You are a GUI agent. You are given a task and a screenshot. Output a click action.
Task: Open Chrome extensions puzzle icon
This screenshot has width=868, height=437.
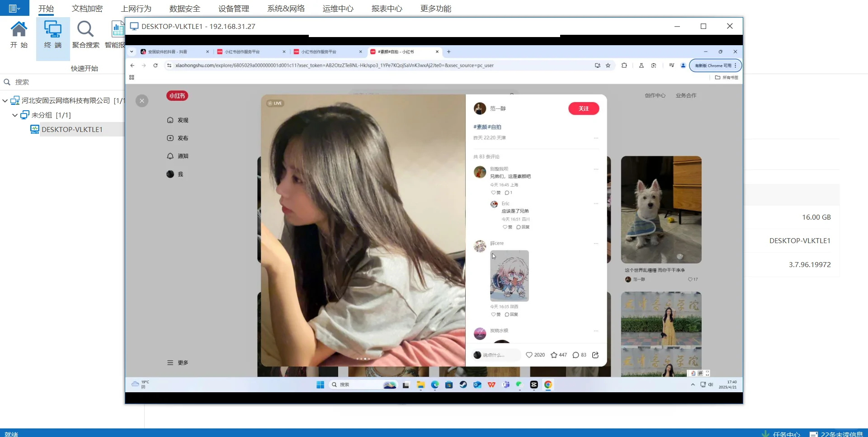tap(624, 66)
